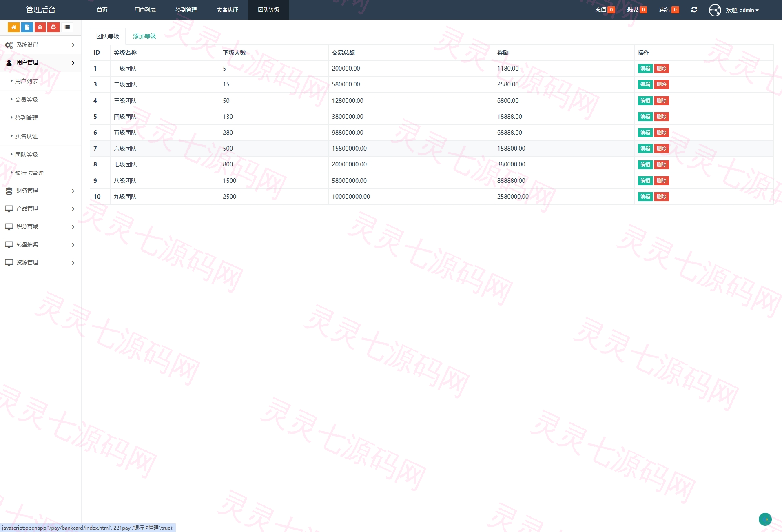Expand the 财务管理 chevron

click(x=73, y=191)
